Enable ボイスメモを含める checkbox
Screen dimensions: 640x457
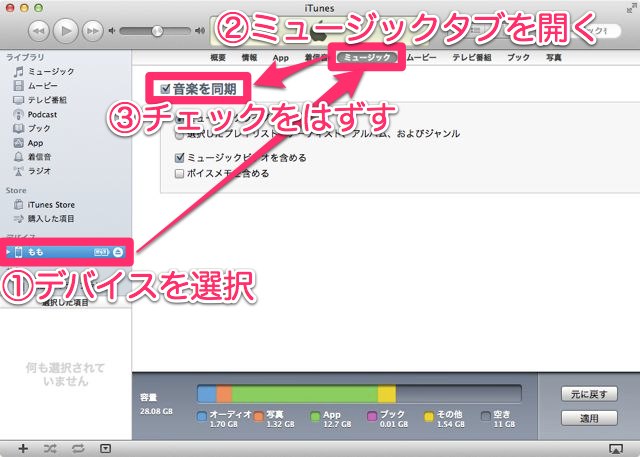pos(179,174)
